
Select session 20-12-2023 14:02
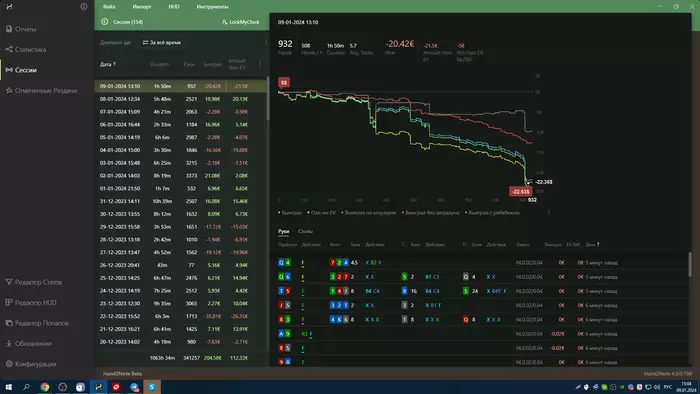pyautogui.click(x=180, y=342)
